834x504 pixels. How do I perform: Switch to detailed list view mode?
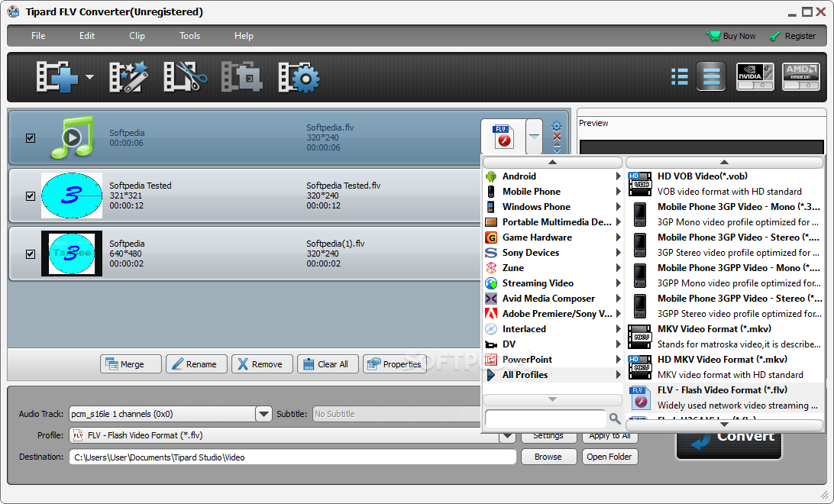tap(711, 77)
